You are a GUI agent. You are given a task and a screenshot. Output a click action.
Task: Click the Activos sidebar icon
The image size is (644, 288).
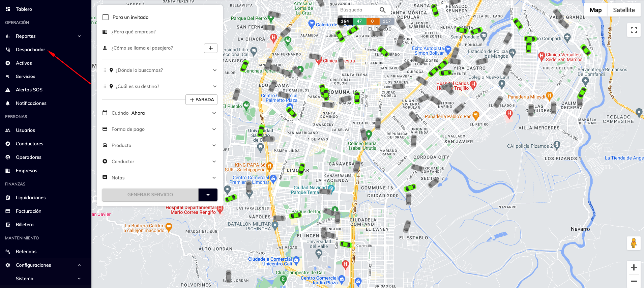point(8,63)
